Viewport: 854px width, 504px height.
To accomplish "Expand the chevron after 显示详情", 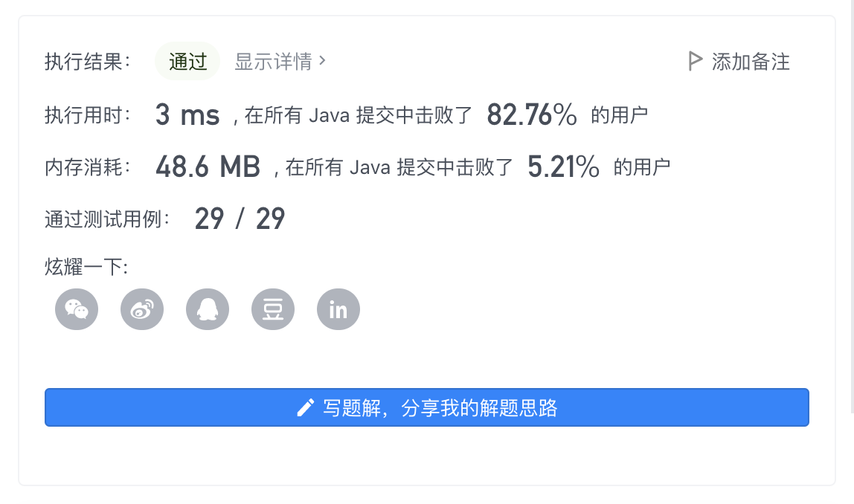I will (x=322, y=61).
